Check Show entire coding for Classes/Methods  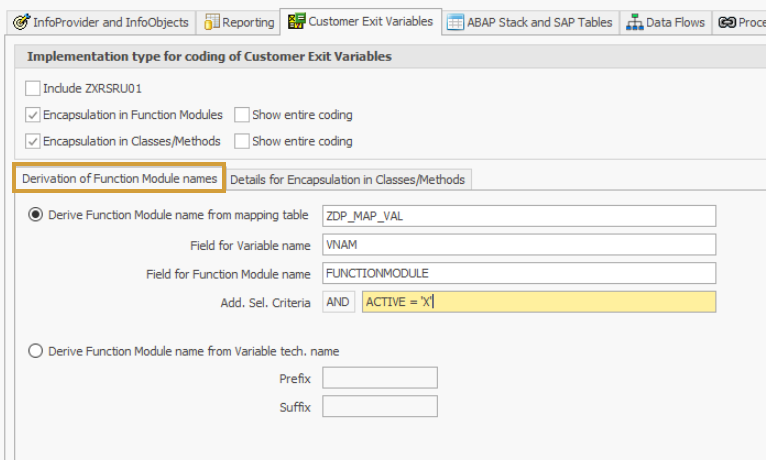click(242, 141)
